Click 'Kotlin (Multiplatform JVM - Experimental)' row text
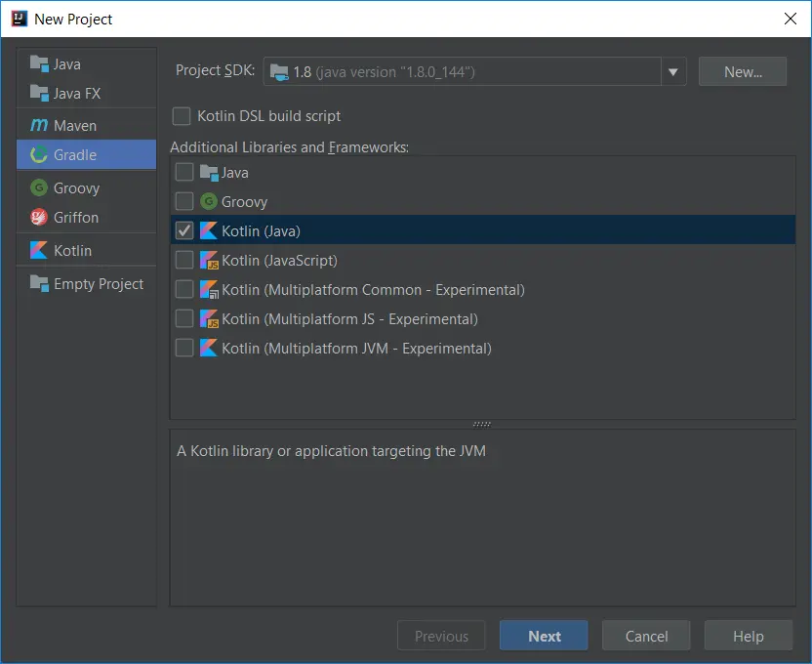This screenshot has width=812, height=664. pos(356,348)
